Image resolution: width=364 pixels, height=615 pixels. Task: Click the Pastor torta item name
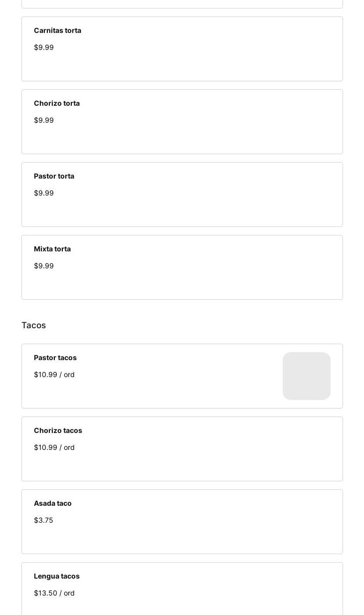[54, 176]
